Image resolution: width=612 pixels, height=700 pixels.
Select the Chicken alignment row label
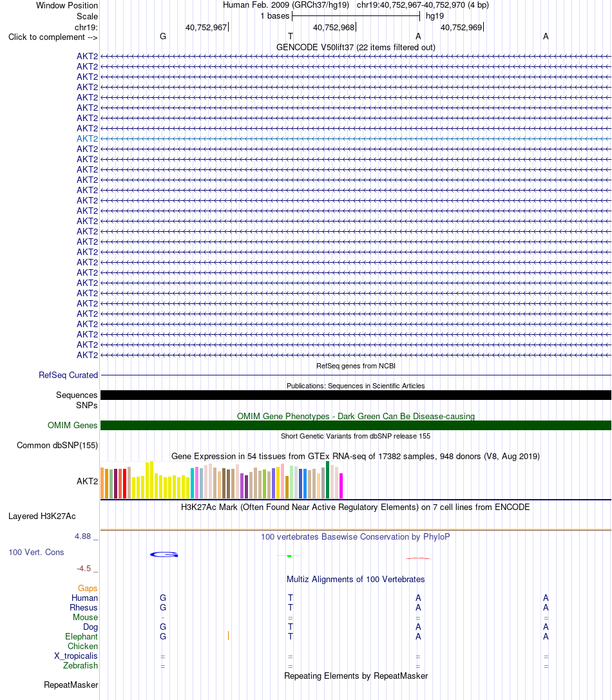pyautogui.click(x=82, y=647)
